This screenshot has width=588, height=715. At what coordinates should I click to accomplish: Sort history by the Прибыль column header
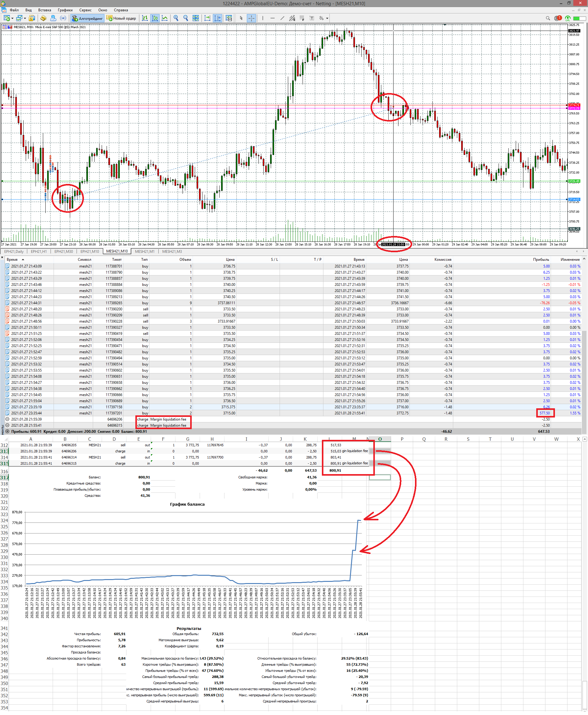(541, 260)
